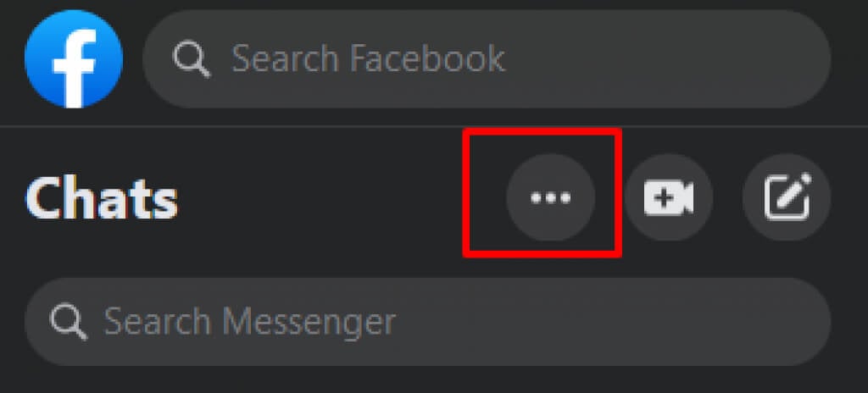Viewport: 868px width, 393px height.
Task: Go to Facebook home via the logo
Action: 74,58
